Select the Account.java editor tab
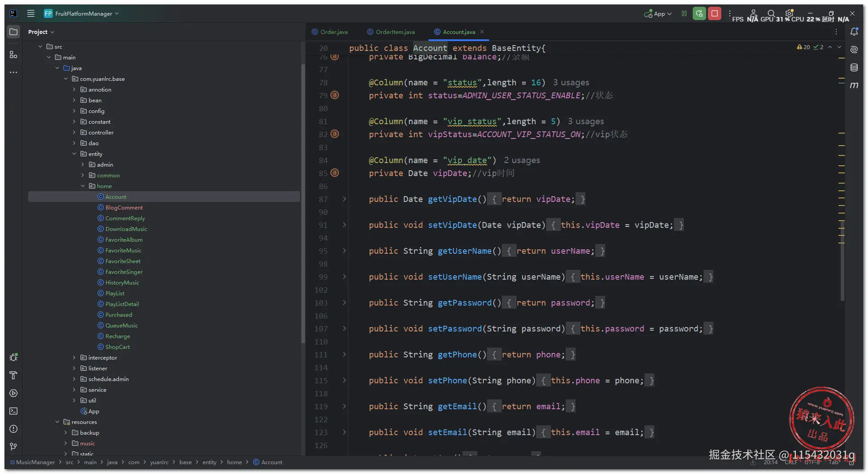 pos(459,32)
